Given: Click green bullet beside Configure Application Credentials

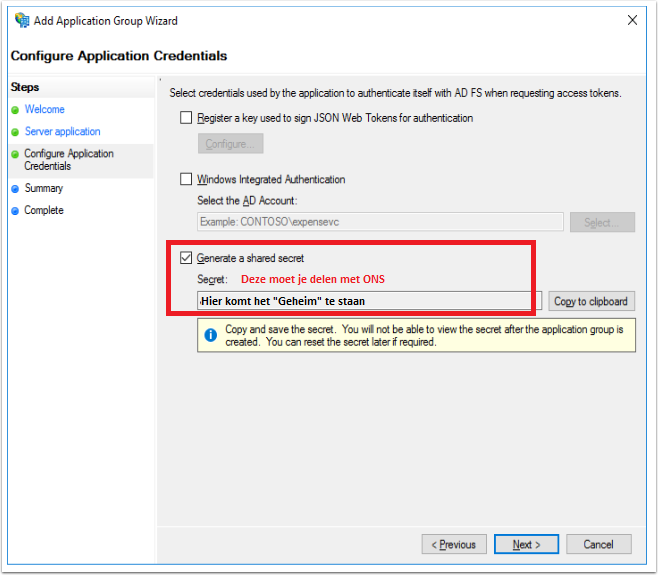Looking at the screenshot, I should pyautogui.click(x=15, y=154).
